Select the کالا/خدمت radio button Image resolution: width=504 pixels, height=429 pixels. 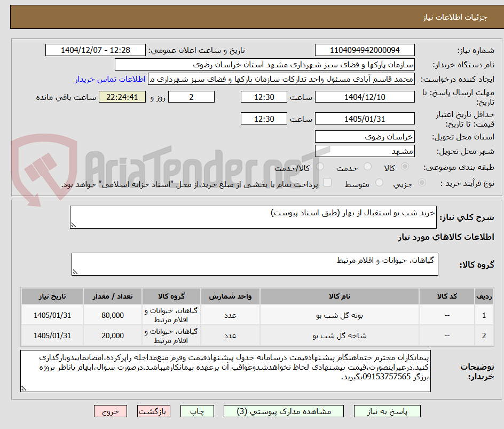320,167
